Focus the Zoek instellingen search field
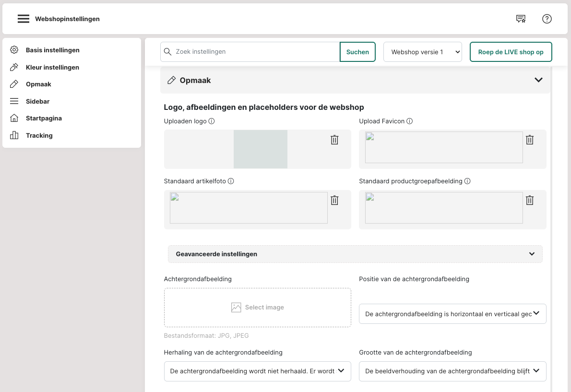The image size is (571, 392). pyautogui.click(x=254, y=52)
